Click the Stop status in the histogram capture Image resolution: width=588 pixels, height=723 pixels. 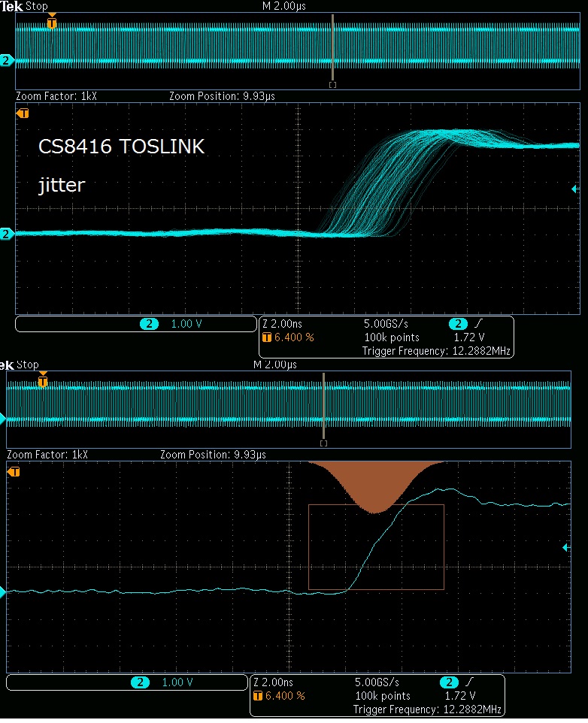click(x=28, y=365)
